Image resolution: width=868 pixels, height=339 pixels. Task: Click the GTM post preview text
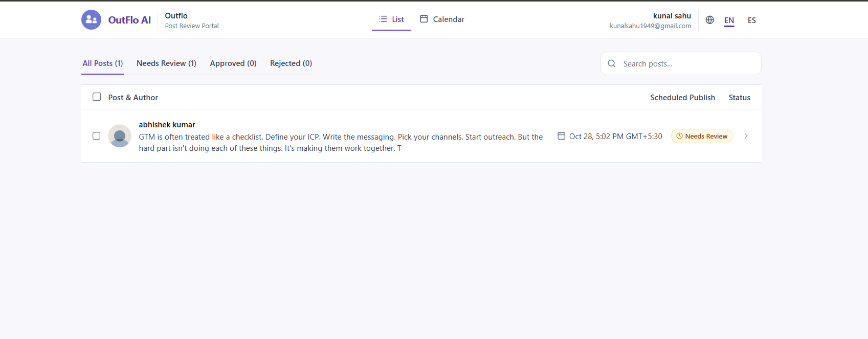(341, 143)
